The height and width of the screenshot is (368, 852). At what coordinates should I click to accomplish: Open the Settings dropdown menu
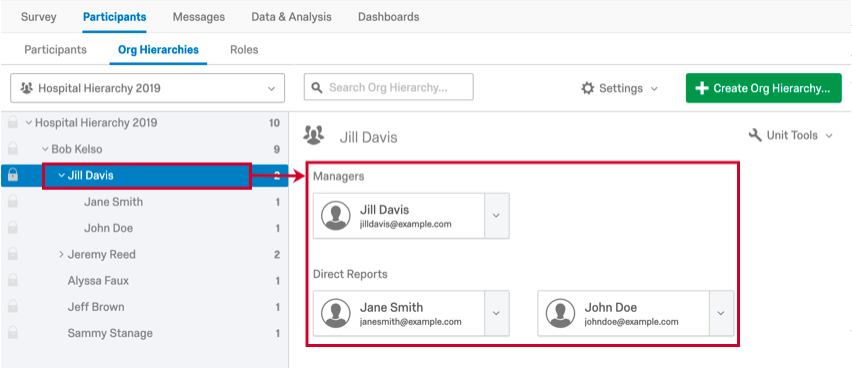click(619, 88)
